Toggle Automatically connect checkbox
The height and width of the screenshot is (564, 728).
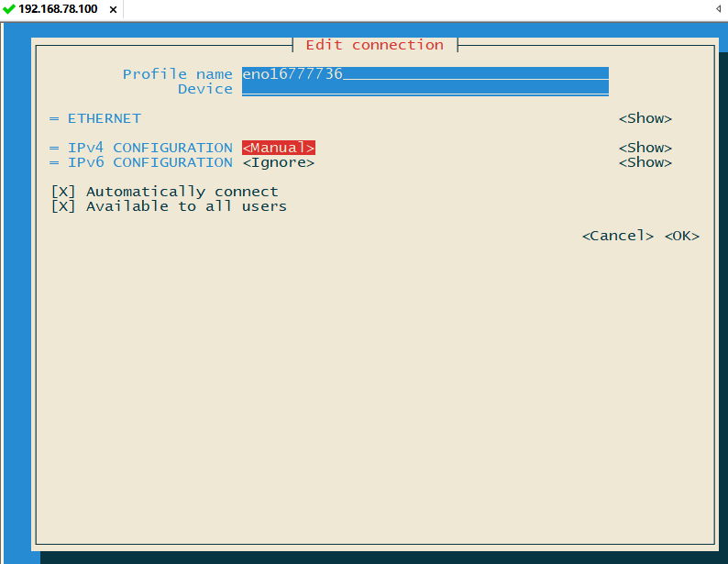(63, 192)
